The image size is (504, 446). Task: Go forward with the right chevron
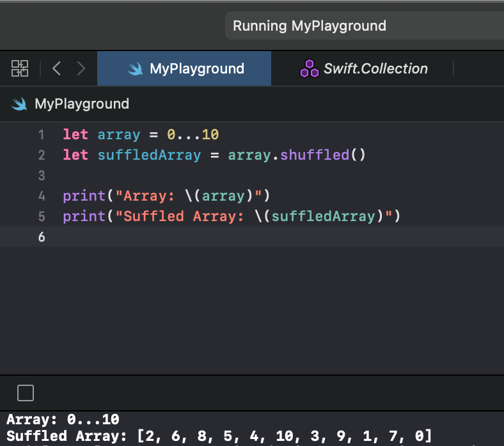point(81,68)
